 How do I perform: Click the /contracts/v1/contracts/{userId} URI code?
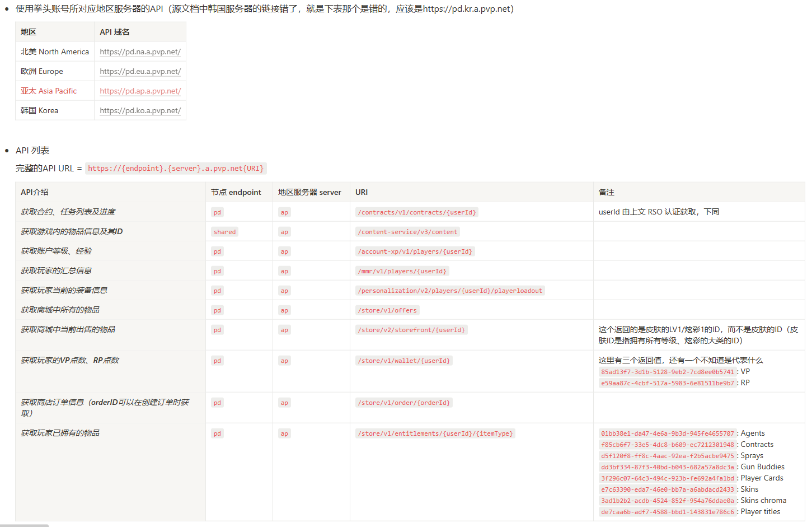click(416, 212)
